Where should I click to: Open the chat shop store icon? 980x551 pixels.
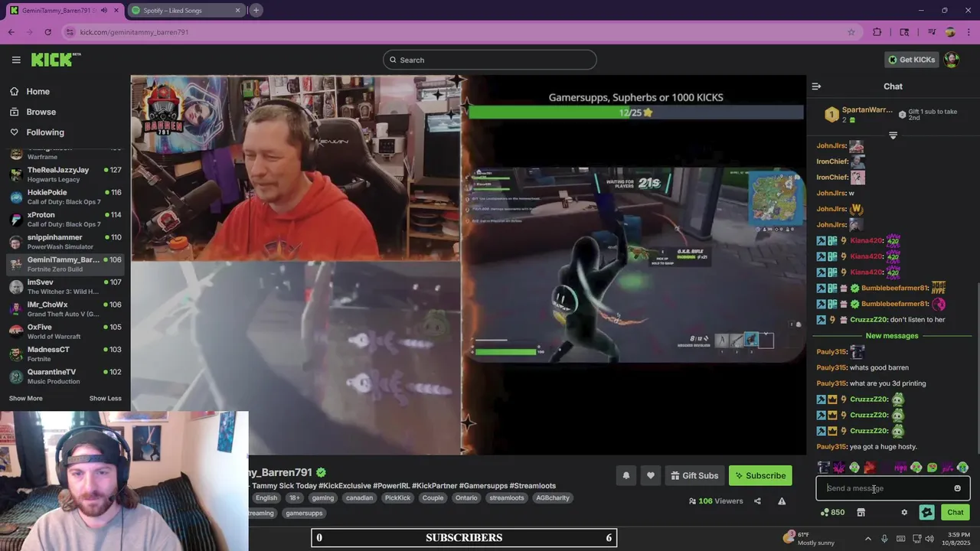pos(861,512)
